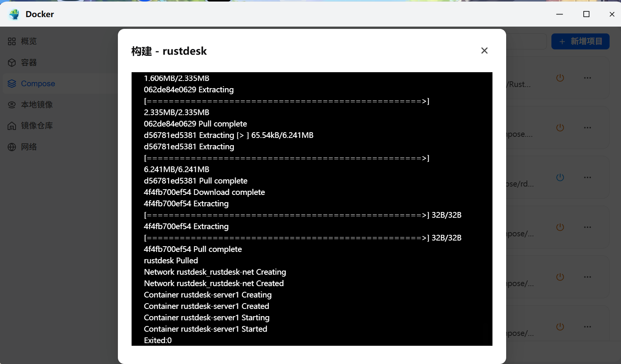Close the 构建 - rustdesk dialog

[484, 51]
